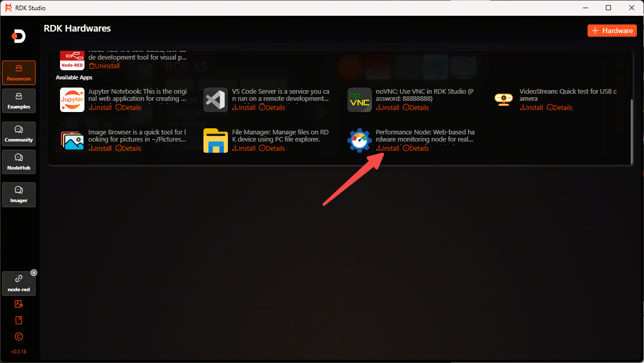Screen dimensions: 644x363
Task: Click the copyright icon above version number
Action: pos(19,337)
